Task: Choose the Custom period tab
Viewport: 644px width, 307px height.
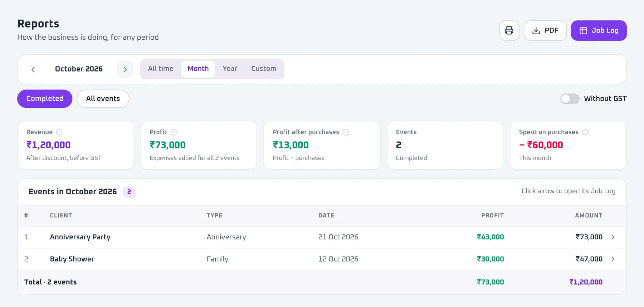Action: pyautogui.click(x=264, y=69)
